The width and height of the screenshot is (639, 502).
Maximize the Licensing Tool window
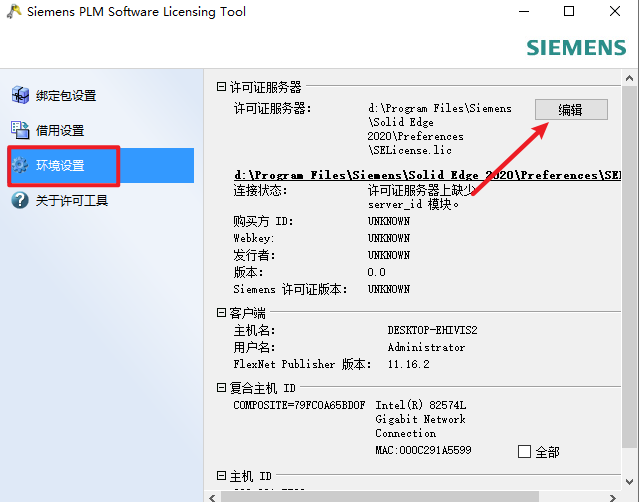569,11
